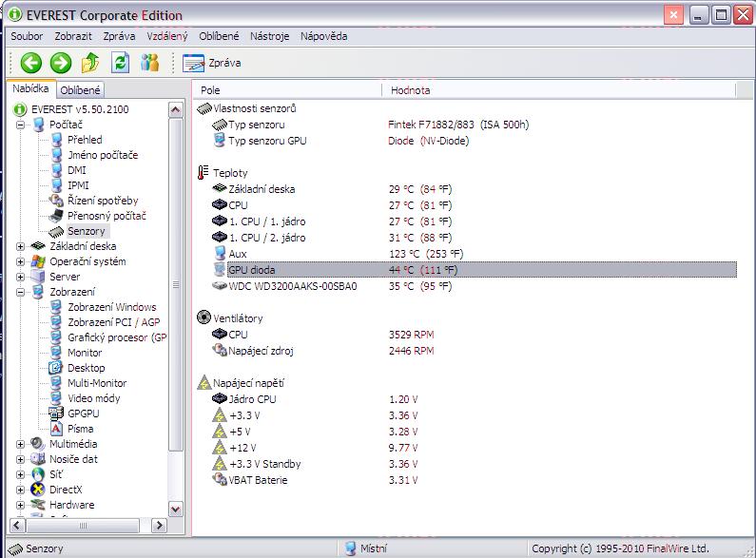Click the DirectX icon in tree
The height and width of the screenshot is (558, 756).
coord(38,490)
